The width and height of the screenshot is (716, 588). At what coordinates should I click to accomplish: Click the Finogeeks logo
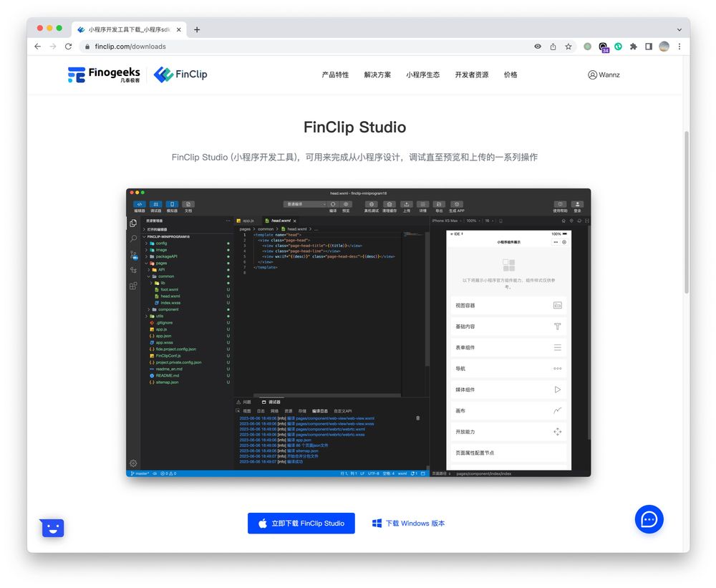coord(104,74)
